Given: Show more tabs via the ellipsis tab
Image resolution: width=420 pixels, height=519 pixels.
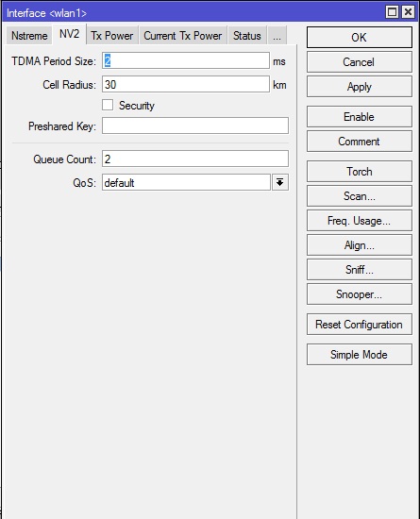Looking at the screenshot, I should pos(277,36).
